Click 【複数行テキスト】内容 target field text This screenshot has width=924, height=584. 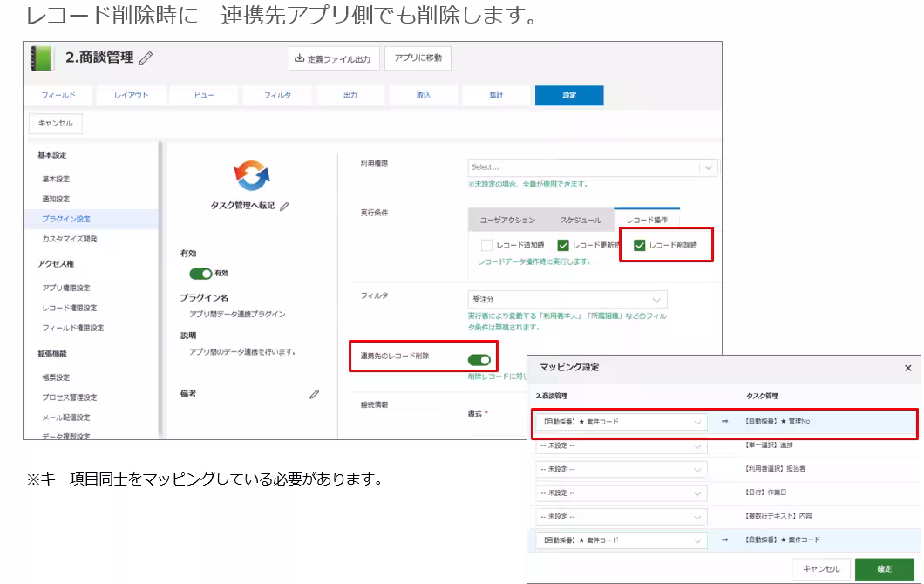tap(778, 516)
